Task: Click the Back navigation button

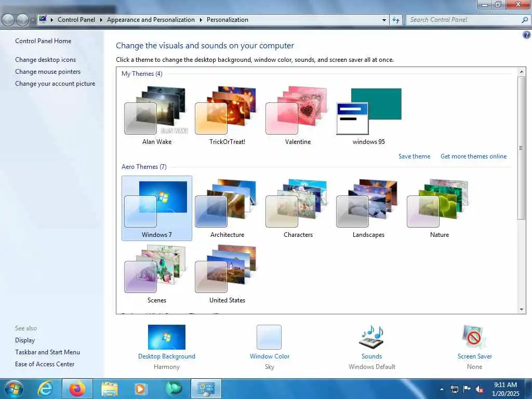Action: [x=8, y=20]
